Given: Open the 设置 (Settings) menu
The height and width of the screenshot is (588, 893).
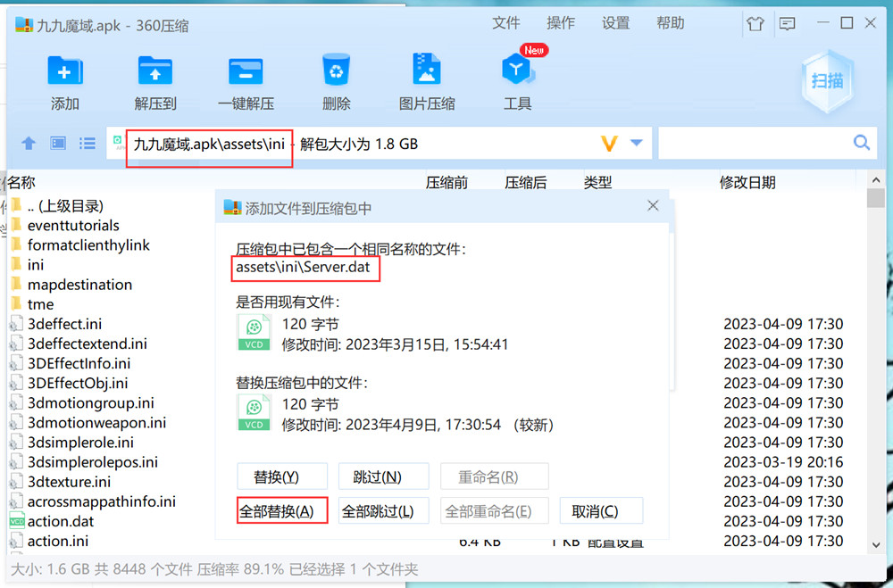Looking at the screenshot, I should pyautogui.click(x=615, y=23).
